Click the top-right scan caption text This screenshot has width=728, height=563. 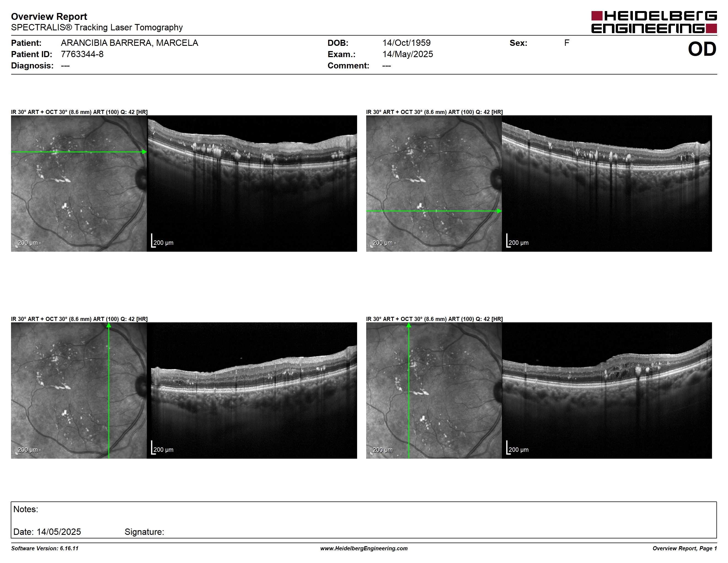pos(434,112)
